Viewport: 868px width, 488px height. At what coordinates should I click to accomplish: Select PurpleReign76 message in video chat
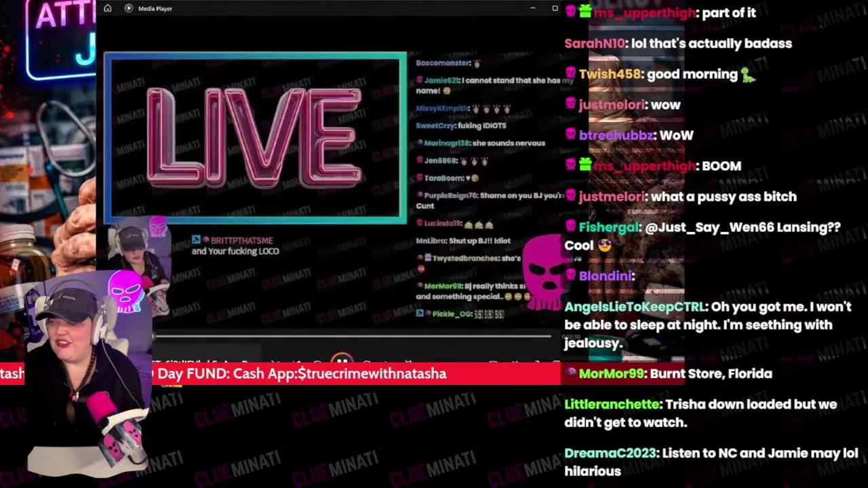click(x=490, y=201)
